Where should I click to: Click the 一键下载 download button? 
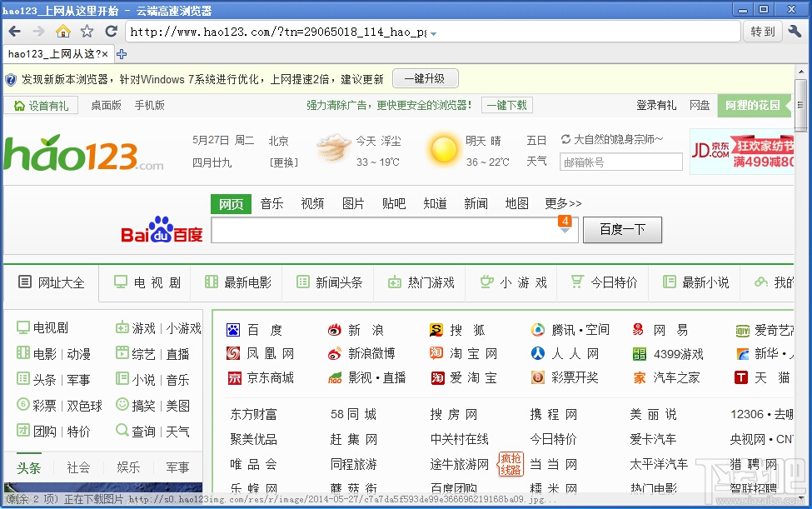(506, 105)
